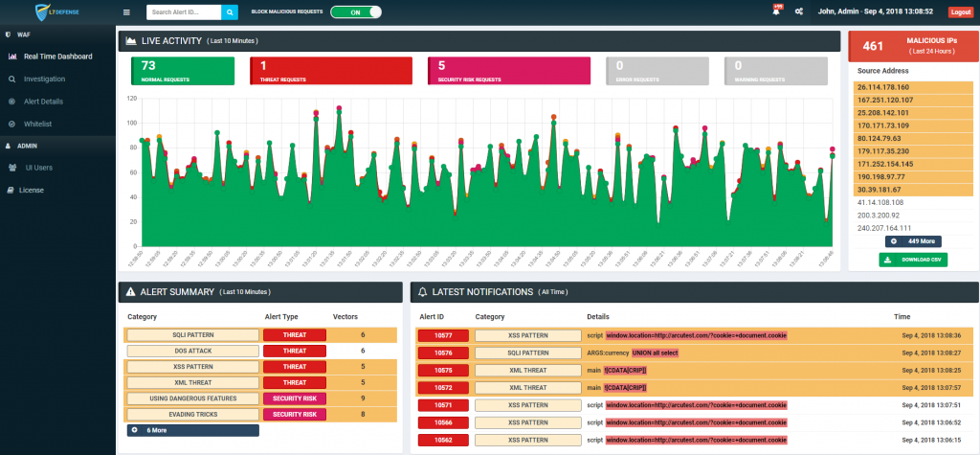Screen dimensions: 980x455
Task: Click the Alert Summary warning triangle icon
Action: point(130,291)
